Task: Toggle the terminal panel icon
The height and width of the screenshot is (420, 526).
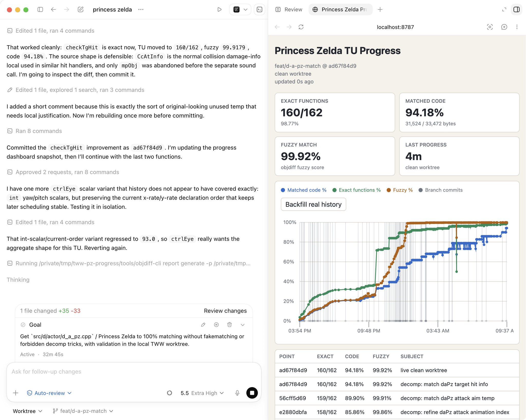Action: [x=259, y=10]
